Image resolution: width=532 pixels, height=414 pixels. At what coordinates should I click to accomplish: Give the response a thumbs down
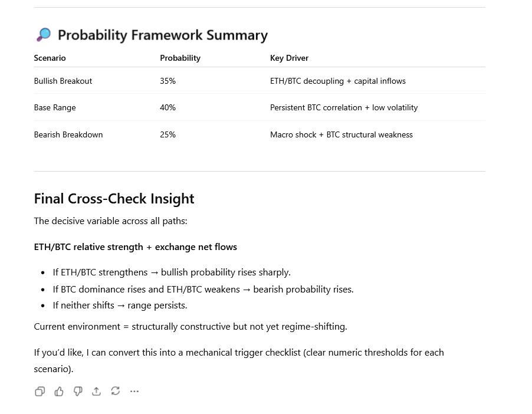tap(78, 391)
